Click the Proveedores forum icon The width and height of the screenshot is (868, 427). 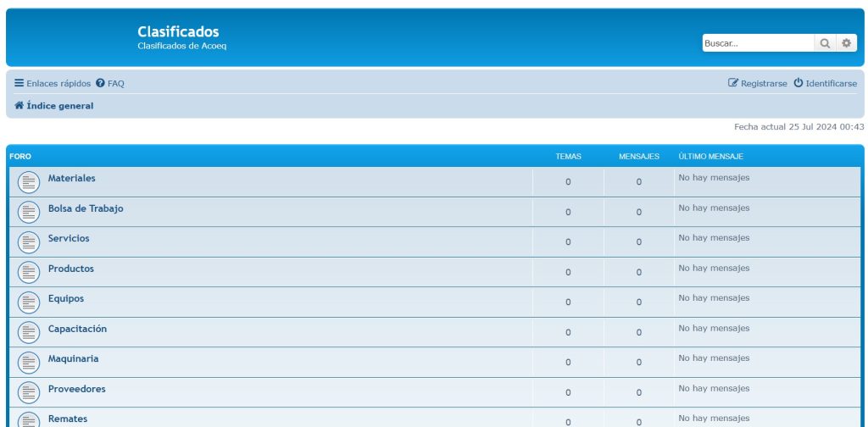(29, 393)
